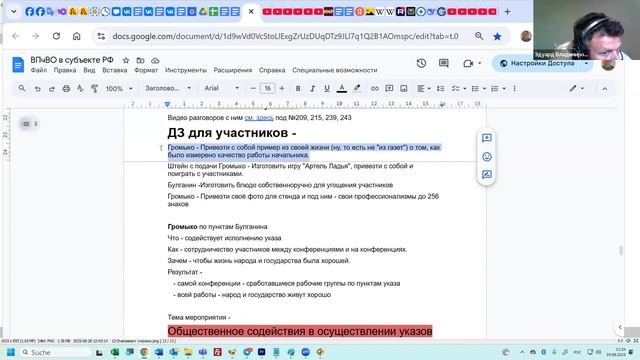
Task: Activate the paint format roller
Action: click(x=95, y=89)
